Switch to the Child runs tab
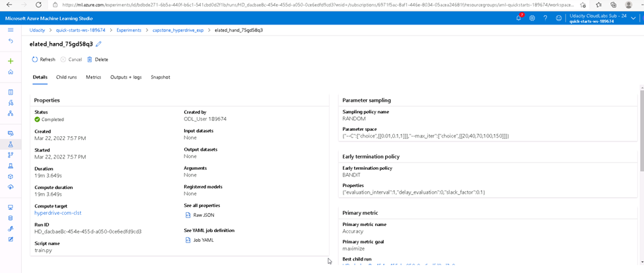The width and height of the screenshot is (644, 273). [x=67, y=77]
